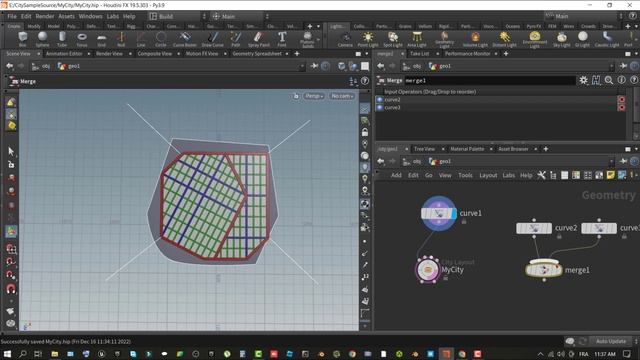Image resolution: width=640 pixels, height=360 pixels.
Task: Select the Path shelf tool
Action: (x=236, y=39)
